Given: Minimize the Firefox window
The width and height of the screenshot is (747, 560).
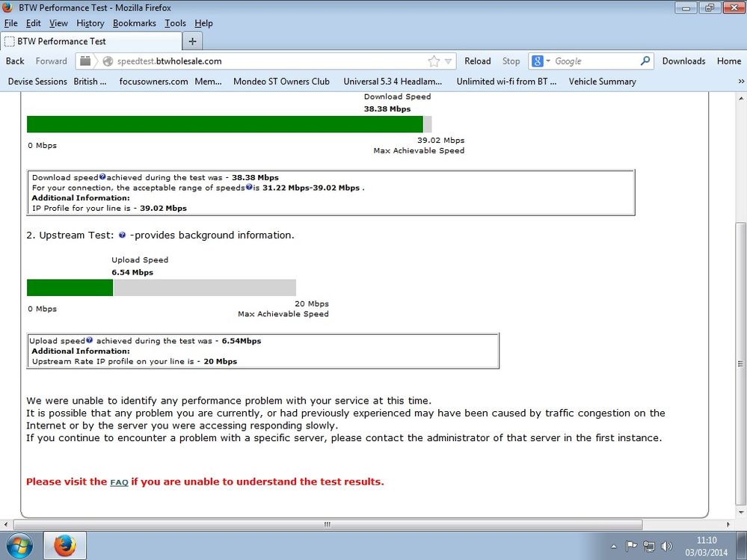Looking at the screenshot, I should coord(686,7).
